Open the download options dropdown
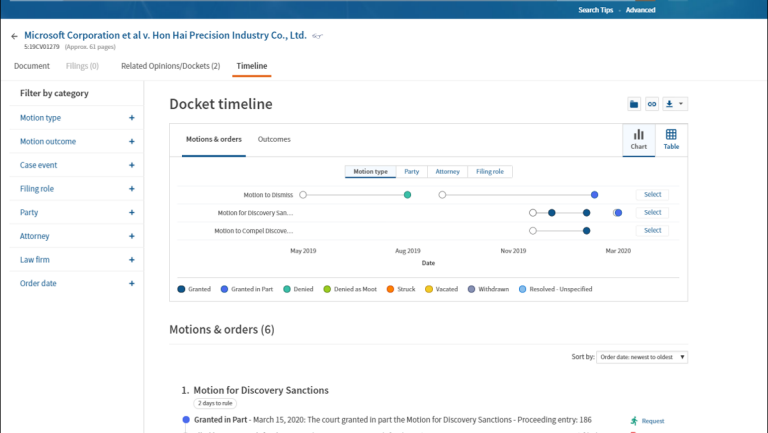Image resolution: width=768 pixels, height=433 pixels. tap(675, 104)
